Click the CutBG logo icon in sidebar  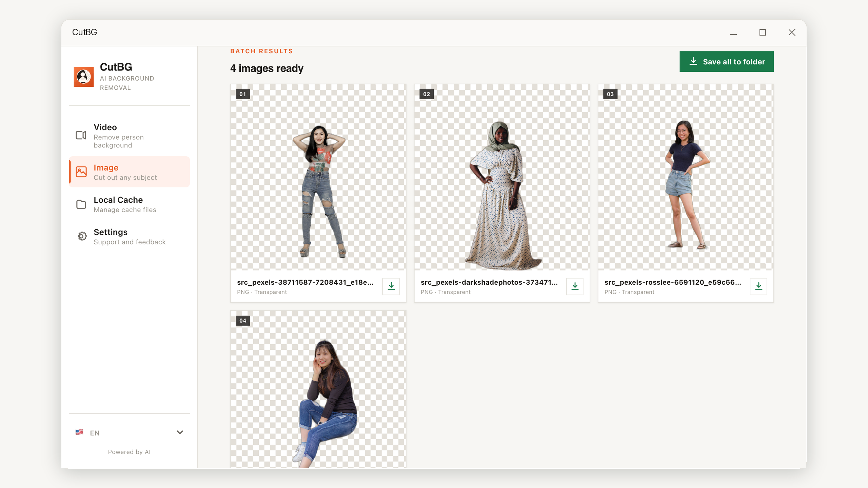83,77
